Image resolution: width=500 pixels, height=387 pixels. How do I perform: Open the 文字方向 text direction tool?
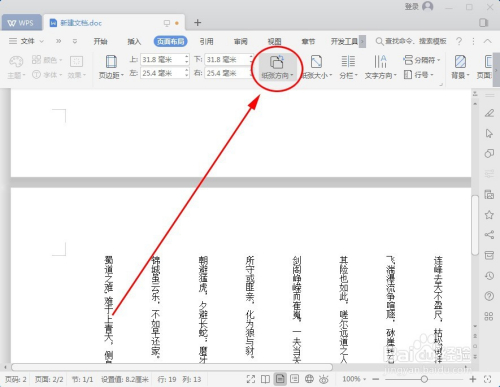(x=380, y=67)
